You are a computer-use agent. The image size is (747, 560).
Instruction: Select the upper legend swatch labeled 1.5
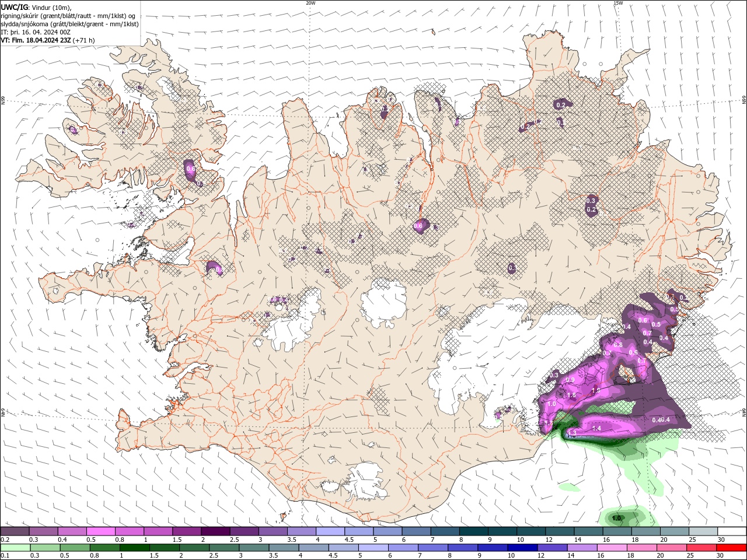(x=186, y=531)
